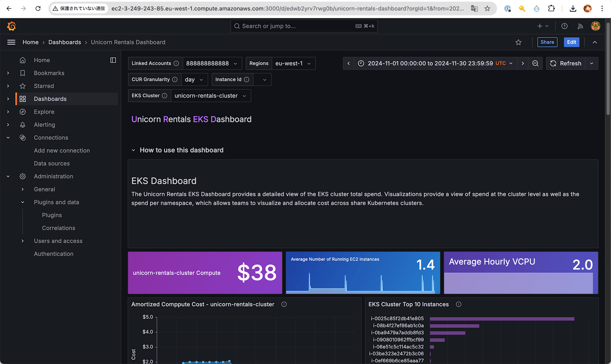Click the Share button
This screenshot has width=611, height=364.
tap(547, 42)
